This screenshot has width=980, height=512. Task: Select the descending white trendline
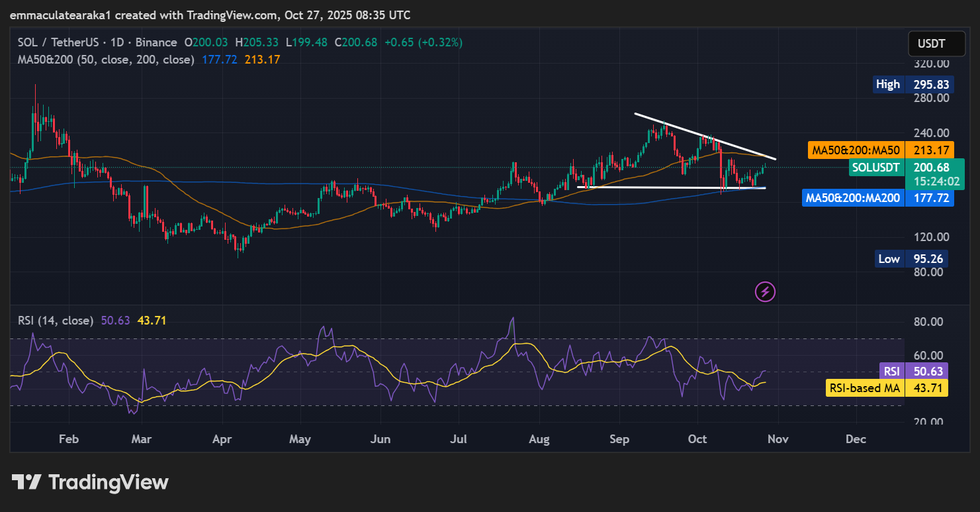pos(705,136)
